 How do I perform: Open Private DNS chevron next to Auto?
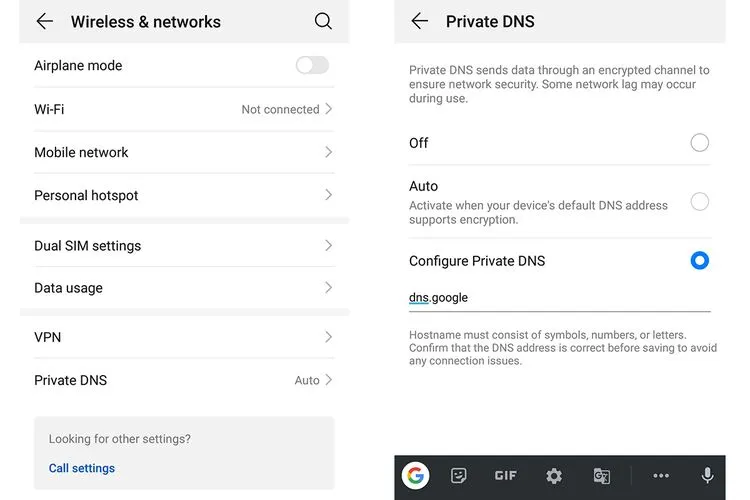(x=329, y=380)
